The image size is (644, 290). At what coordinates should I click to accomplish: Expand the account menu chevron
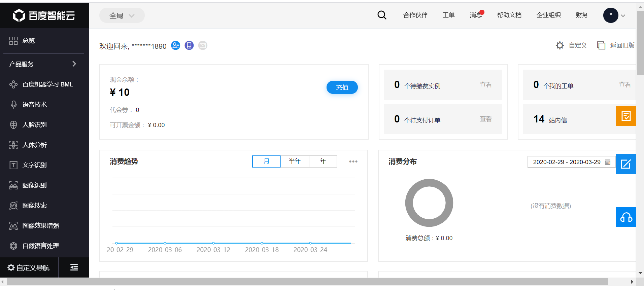tap(623, 15)
